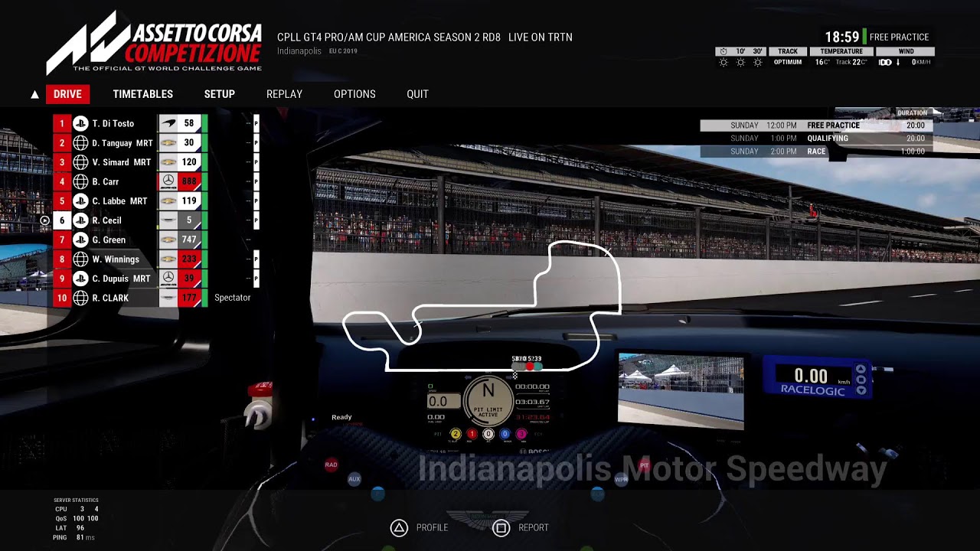The width and height of the screenshot is (980, 551).
Task: Open the OPTIONS tab
Action: [354, 94]
